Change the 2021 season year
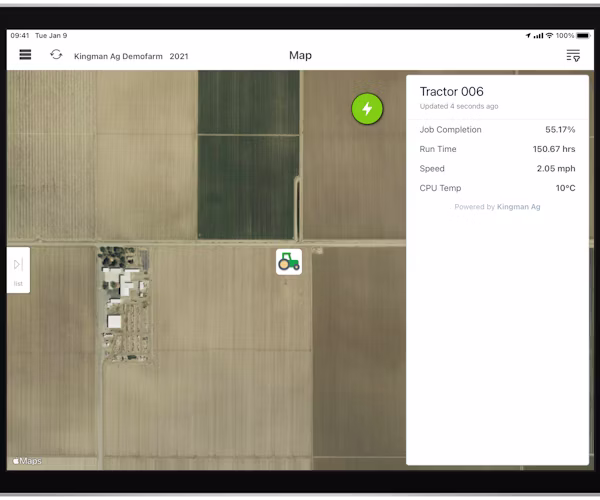Screen dimensions: 600x500 179,56
